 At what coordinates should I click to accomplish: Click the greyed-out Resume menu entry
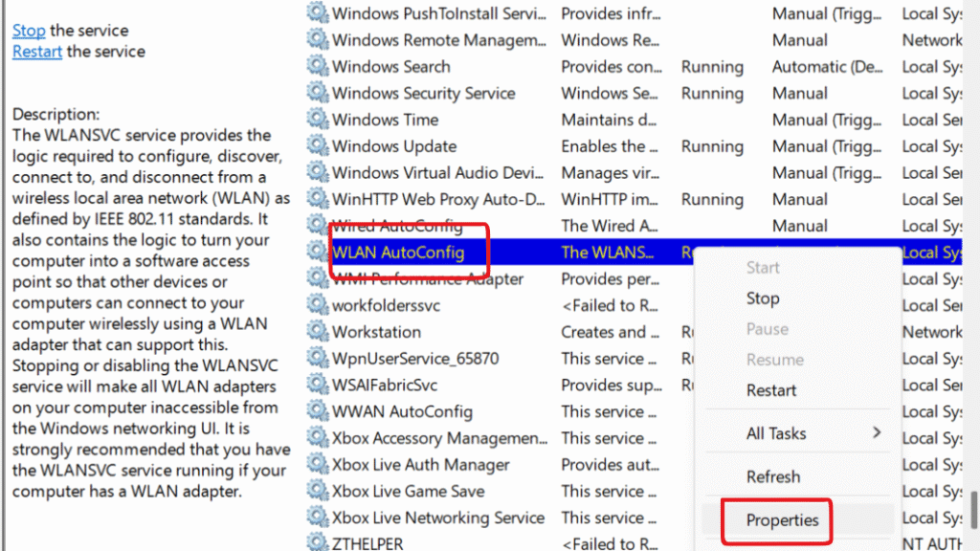tap(774, 360)
